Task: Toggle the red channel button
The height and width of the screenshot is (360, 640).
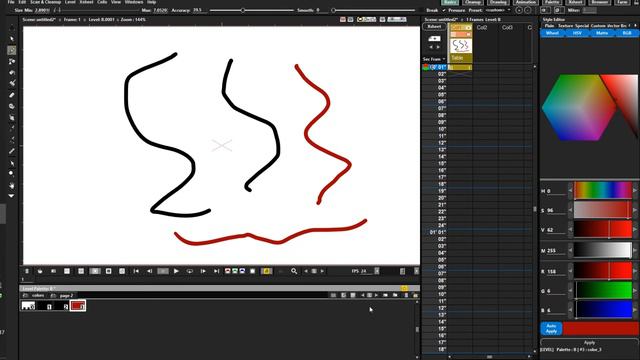Action: click(x=228, y=271)
